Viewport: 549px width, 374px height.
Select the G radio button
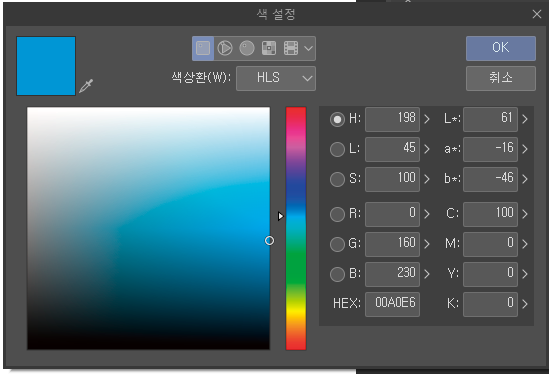pyautogui.click(x=337, y=244)
